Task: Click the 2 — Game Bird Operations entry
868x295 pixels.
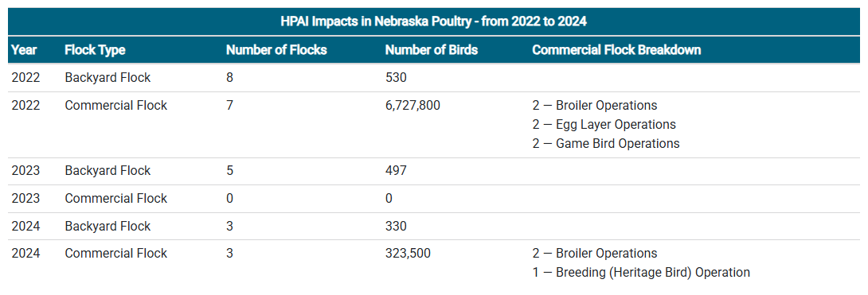Action: coord(605,144)
